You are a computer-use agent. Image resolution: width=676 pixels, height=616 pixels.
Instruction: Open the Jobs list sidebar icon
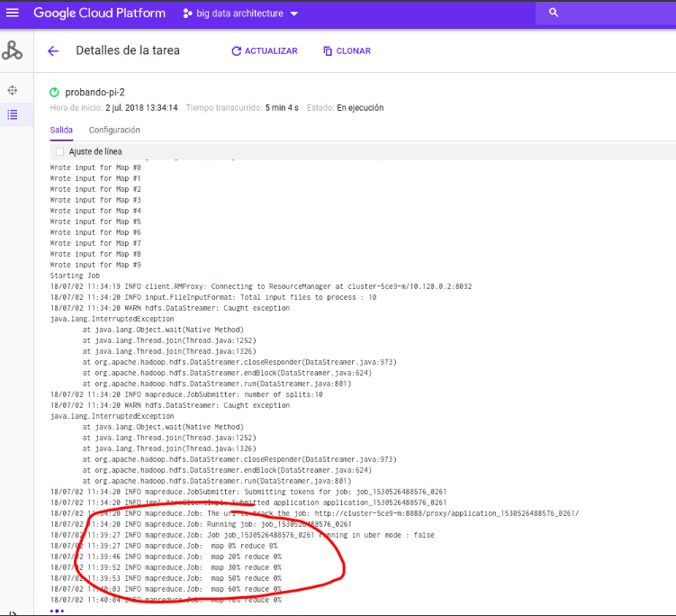(13, 114)
